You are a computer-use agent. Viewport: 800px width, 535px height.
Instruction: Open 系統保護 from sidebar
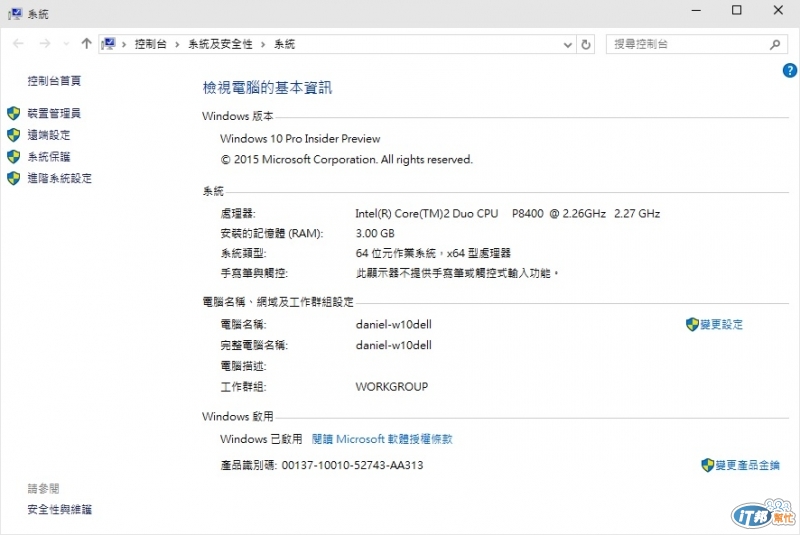click(x=48, y=157)
